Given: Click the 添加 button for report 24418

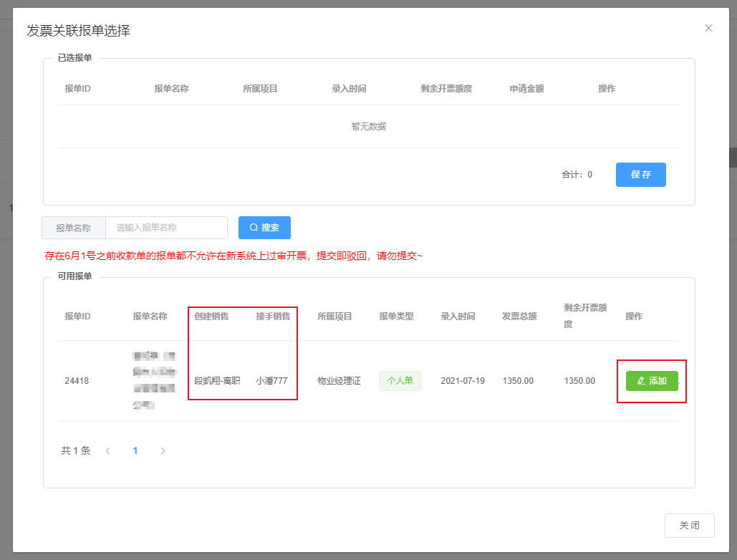Looking at the screenshot, I should pyautogui.click(x=652, y=381).
